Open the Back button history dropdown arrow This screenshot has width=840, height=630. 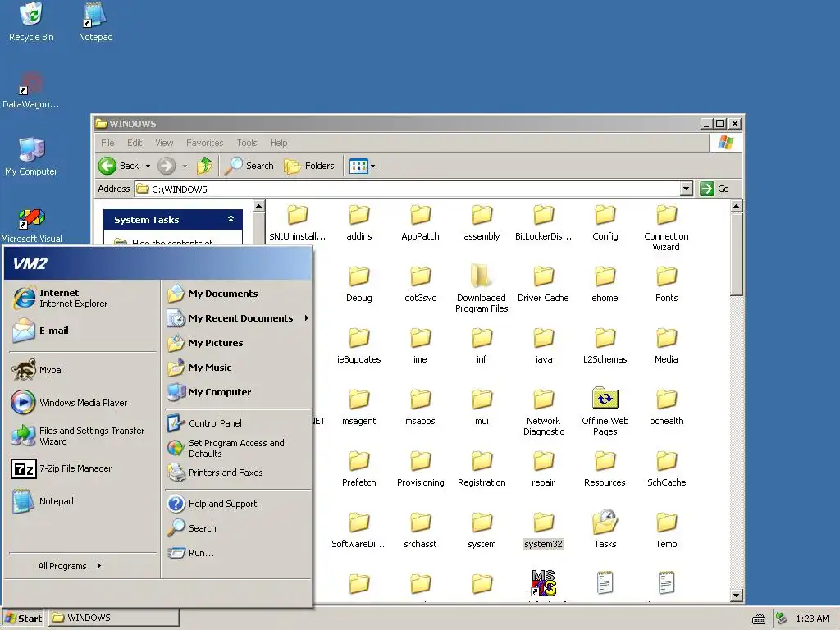tap(148, 166)
